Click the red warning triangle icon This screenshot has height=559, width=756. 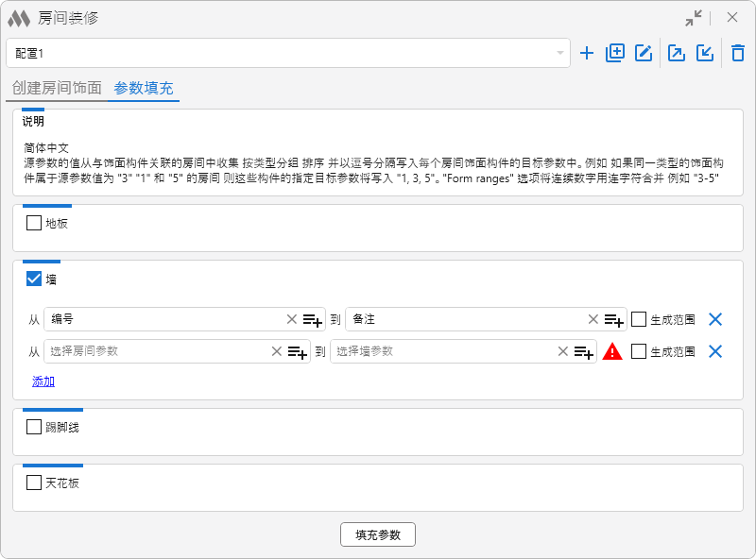click(612, 352)
